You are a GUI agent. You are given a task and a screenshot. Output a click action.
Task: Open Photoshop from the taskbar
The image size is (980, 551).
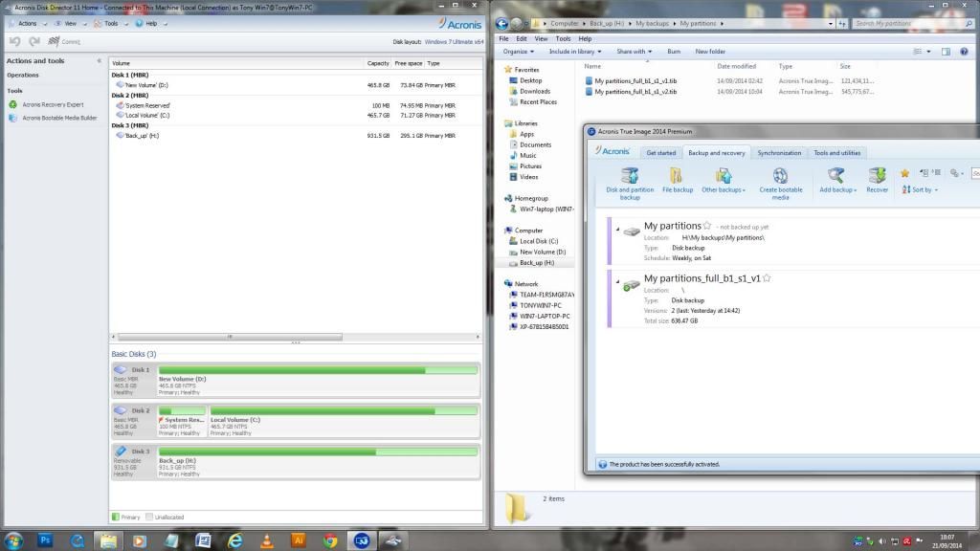pyautogui.click(x=45, y=540)
